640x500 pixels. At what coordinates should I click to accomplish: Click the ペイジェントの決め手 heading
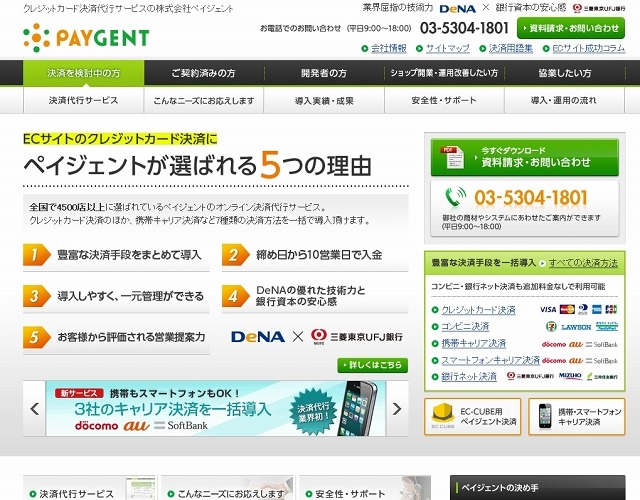[x=500, y=488]
